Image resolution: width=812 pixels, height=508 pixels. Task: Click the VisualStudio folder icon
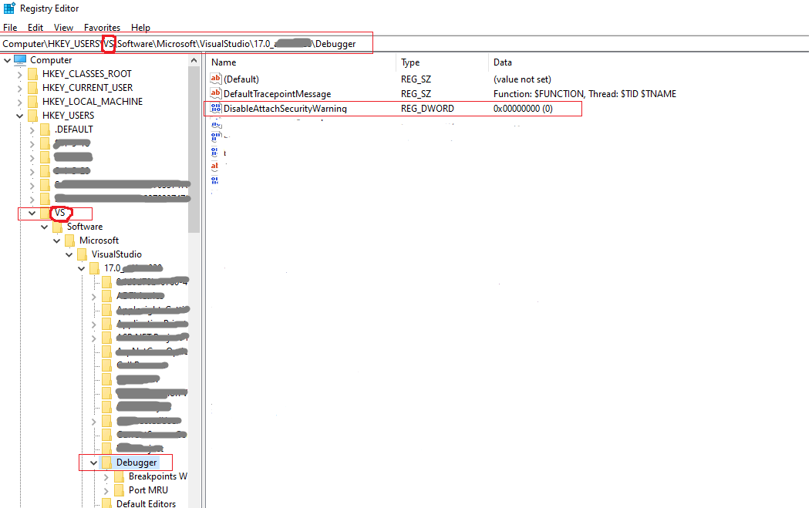82,254
